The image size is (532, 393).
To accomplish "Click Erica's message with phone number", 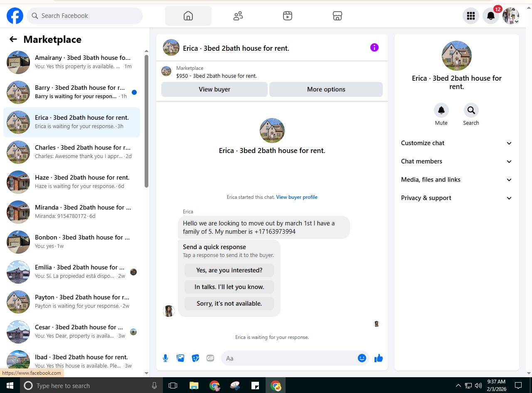I will (x=264, y=227).
